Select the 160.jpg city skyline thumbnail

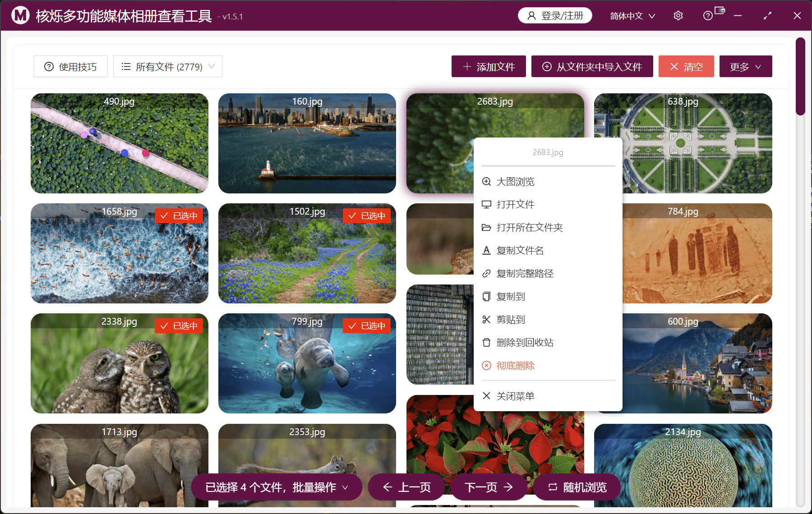pos(307,143)
